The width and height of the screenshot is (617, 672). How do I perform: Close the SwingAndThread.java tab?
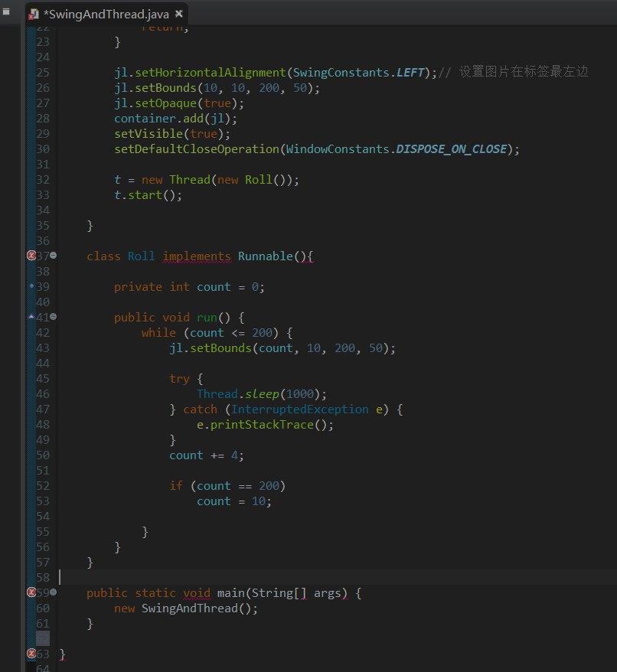pyautogui.click(x=179, y=14)
